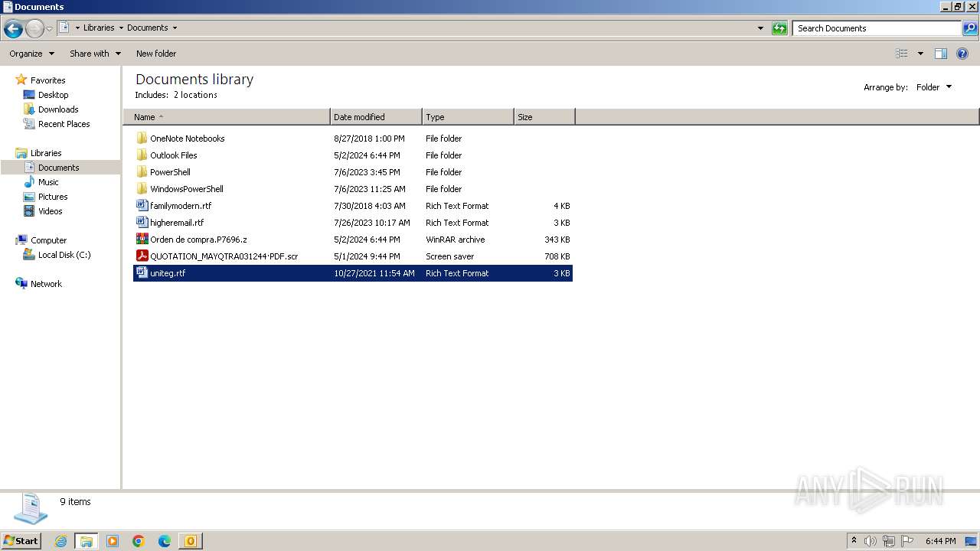The height and width of the screenshot is (551, 980).
Task: Open Help with the question mark icon
Action: [x=962, y=54]
